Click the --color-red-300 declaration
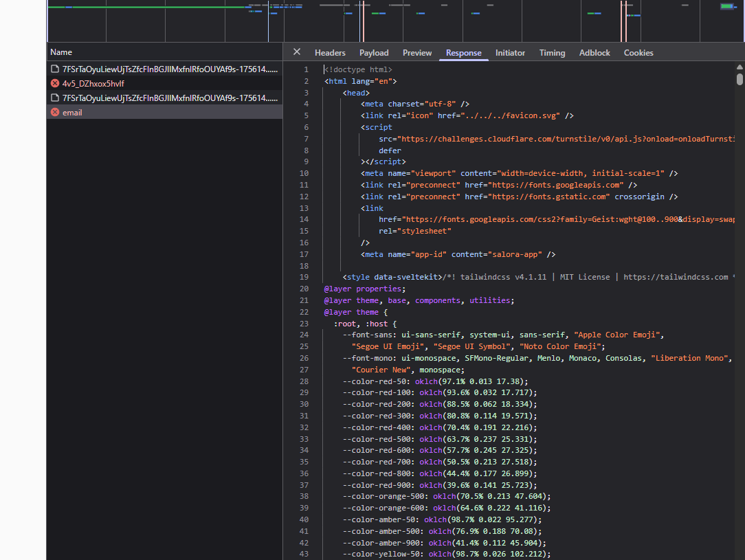The image size is (745, 560). tap(440, 416)
